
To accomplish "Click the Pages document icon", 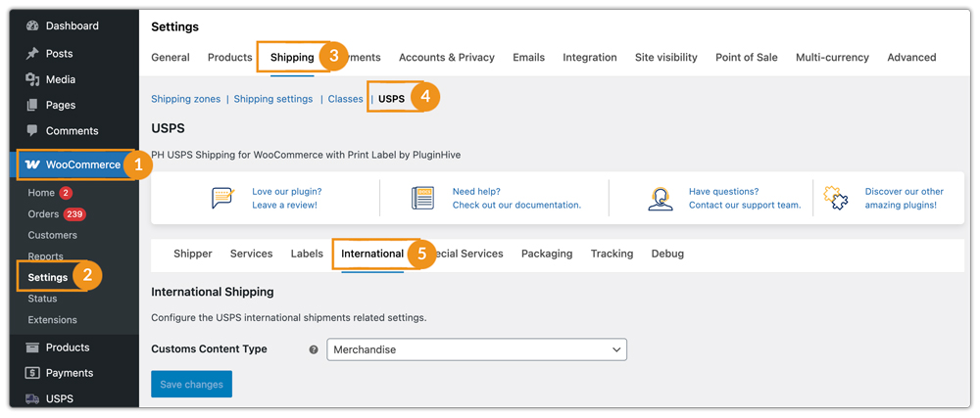I will [32, 105].
